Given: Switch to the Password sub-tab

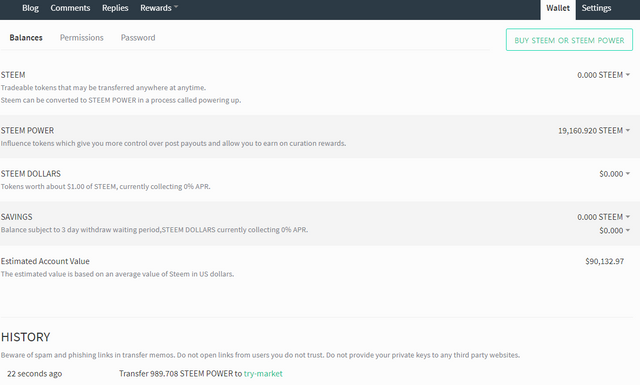Looking at the screenshot, I should [x=138, y=38].
